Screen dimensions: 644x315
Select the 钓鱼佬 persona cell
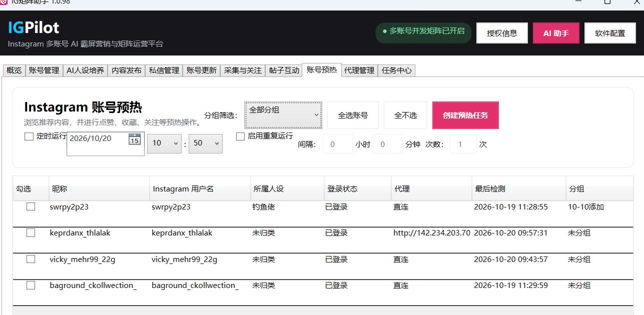coord(264,207)
